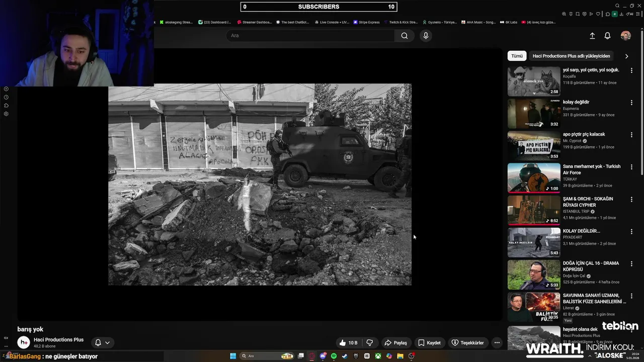Viewport: 644px width, 362px height.
Task: Open File Explorer from the taskbar
Action: pyautogui.click(x=400, y=356)
